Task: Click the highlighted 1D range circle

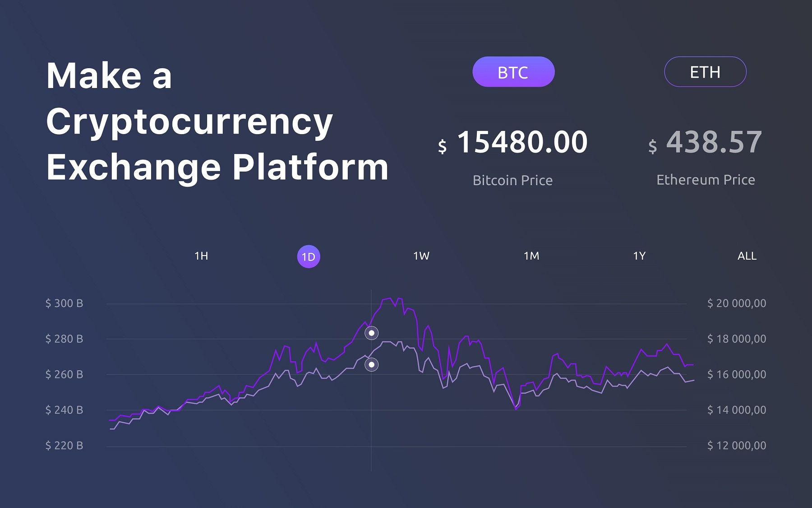Action: (309, 257)
